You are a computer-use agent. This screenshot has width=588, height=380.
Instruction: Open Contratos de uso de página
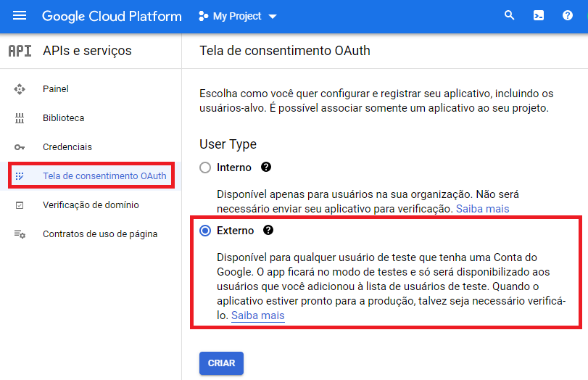[x=100, y=234]
